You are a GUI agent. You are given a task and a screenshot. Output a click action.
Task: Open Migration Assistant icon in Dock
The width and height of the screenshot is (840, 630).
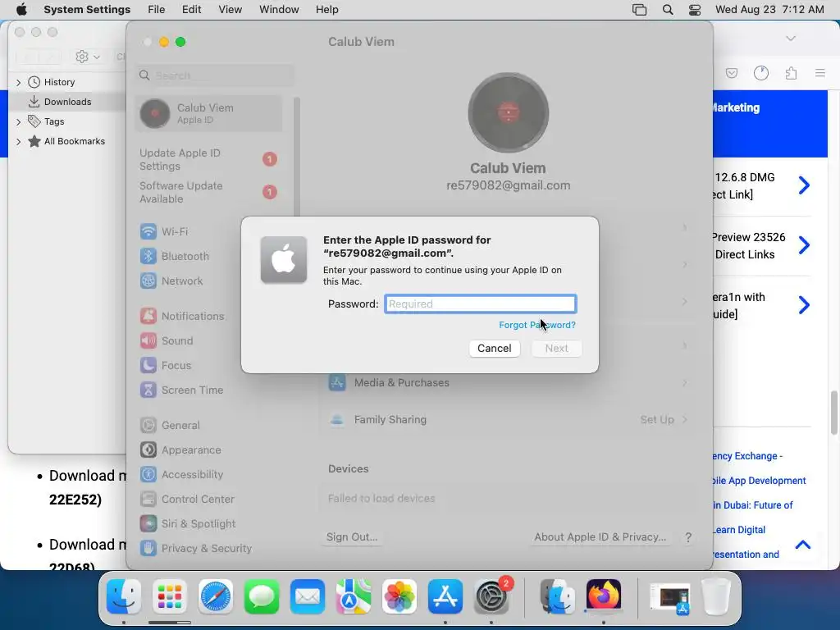tap(557, 596)
